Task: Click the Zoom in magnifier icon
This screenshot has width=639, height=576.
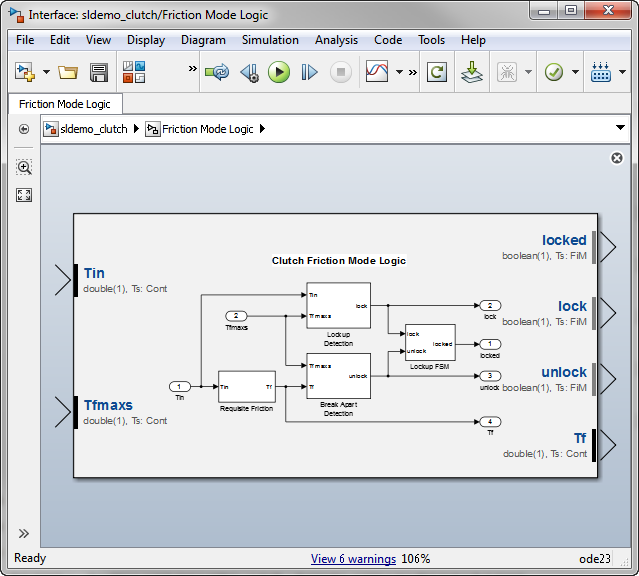Action: pos(24,167)
